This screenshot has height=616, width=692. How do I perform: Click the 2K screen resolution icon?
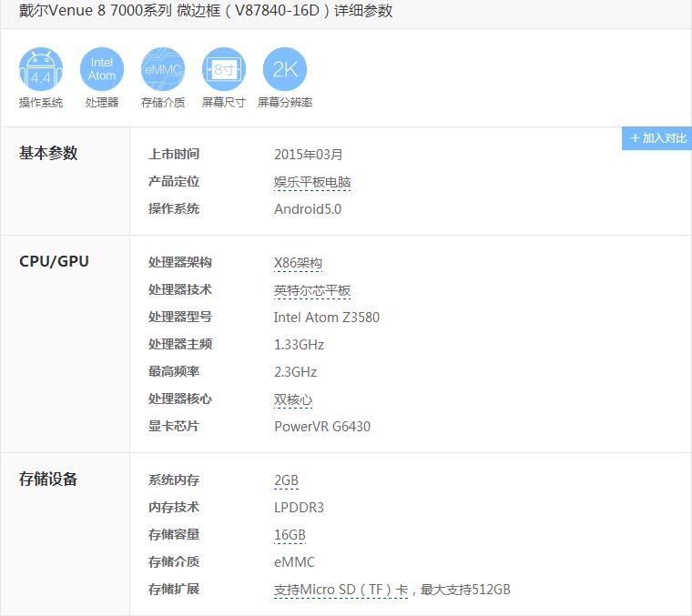coord(285,69)
